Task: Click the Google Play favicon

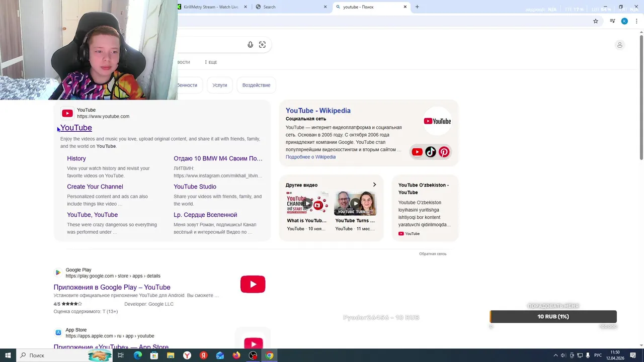Action: pos(58,273)
